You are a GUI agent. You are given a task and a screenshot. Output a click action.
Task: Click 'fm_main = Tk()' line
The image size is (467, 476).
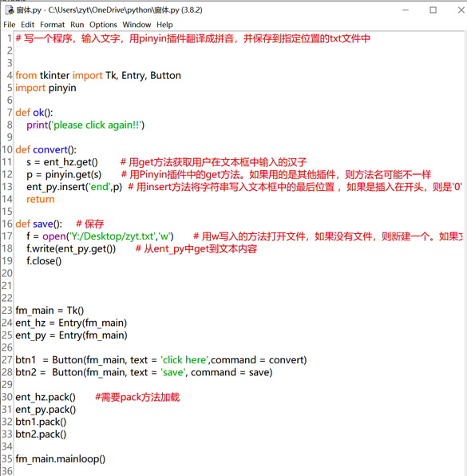point(49,311)
